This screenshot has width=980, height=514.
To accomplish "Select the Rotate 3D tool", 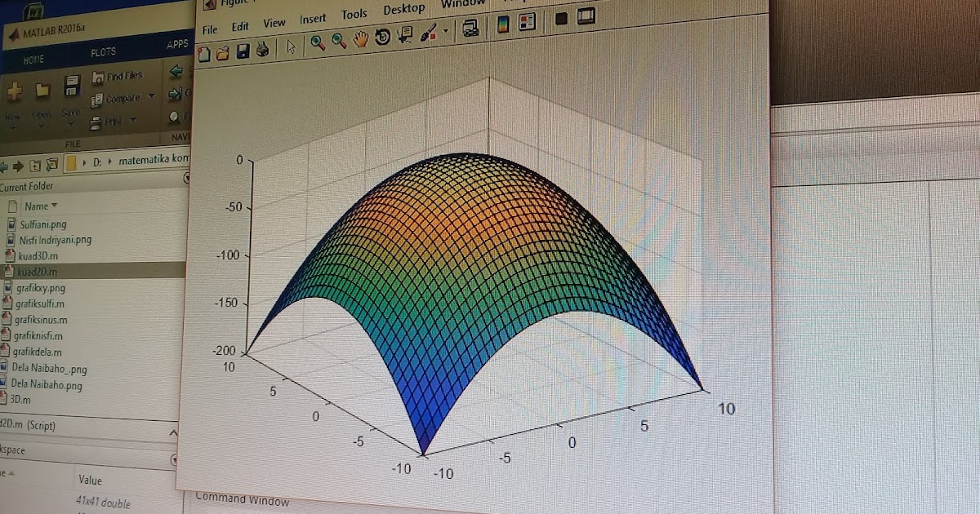I will click(x=381, y=36).
